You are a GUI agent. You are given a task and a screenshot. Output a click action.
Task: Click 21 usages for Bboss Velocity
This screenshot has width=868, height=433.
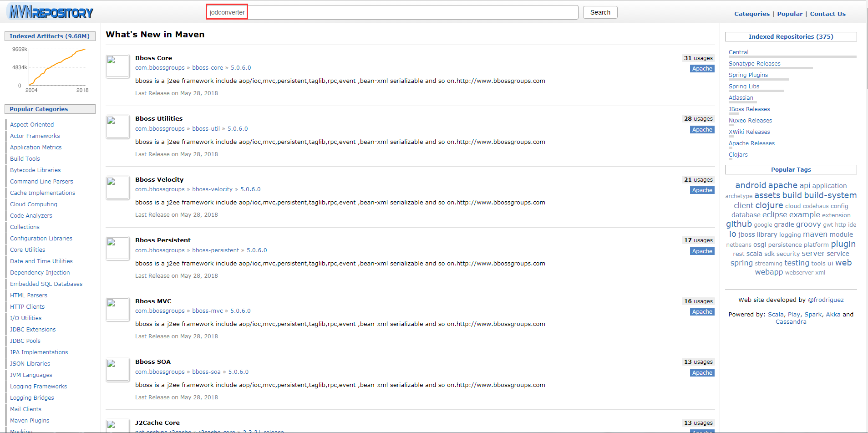coord(698,179)
